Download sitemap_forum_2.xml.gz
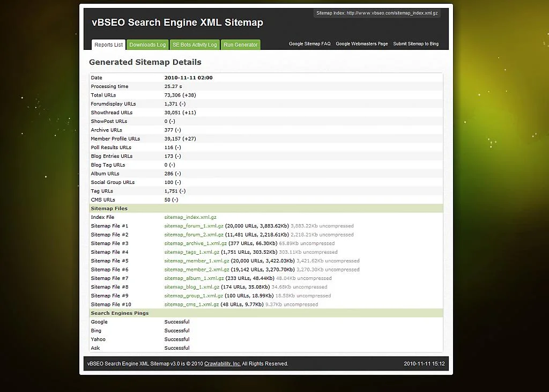Screen dimensions: 549x392 coord(194,235)
